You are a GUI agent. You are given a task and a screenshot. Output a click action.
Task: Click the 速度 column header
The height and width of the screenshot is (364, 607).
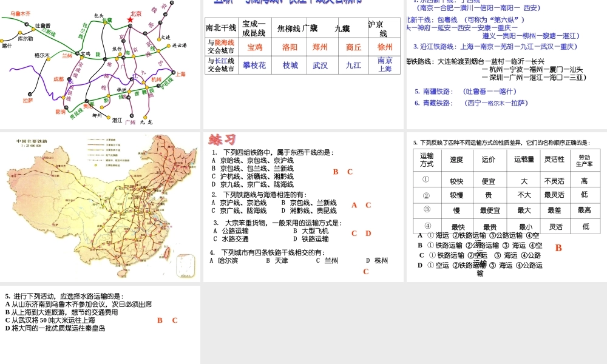[456, 160]
